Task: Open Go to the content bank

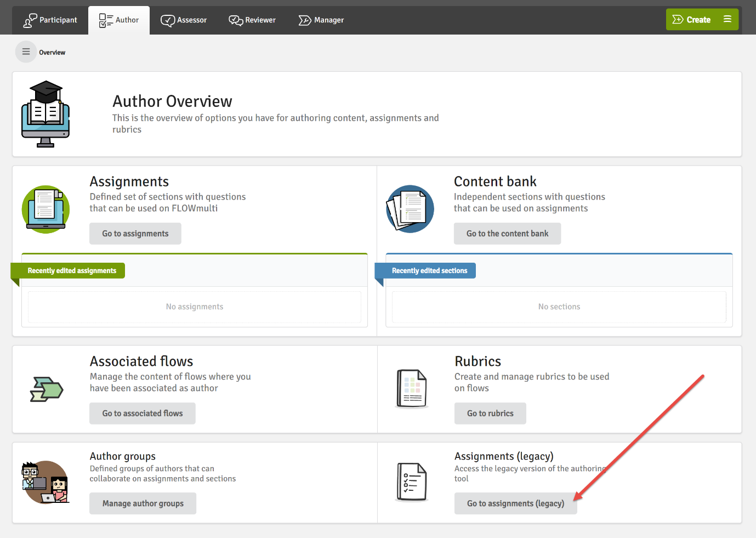Action: click(x=507, y=234)
